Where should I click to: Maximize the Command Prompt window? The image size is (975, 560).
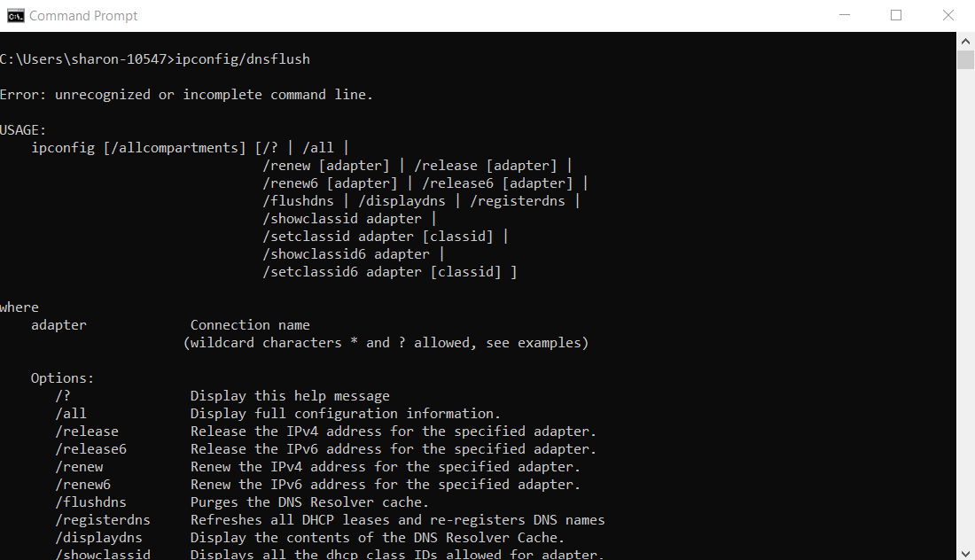896,15
